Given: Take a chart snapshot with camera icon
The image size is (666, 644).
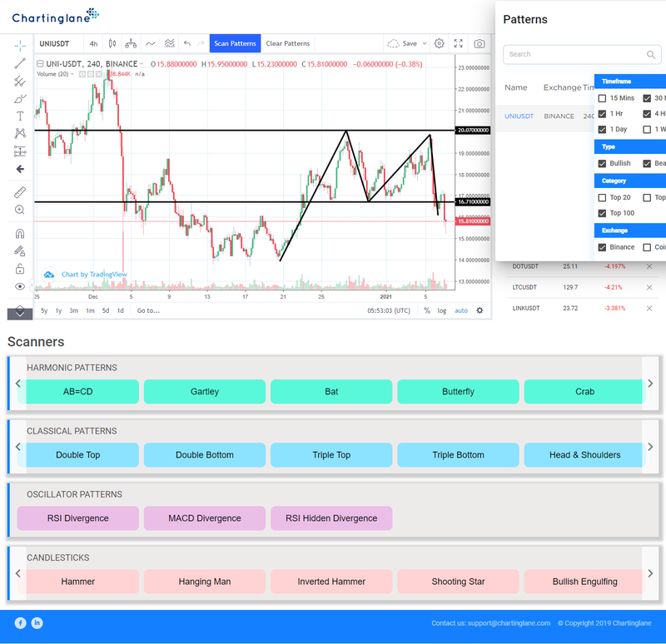Looking at the screenshot, I should point(480,43).
